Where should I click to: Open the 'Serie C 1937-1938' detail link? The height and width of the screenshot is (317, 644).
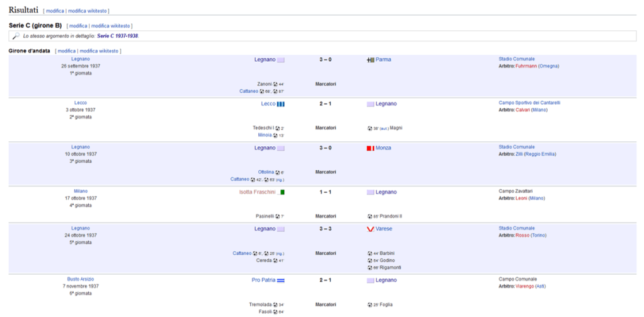[117, 36]
